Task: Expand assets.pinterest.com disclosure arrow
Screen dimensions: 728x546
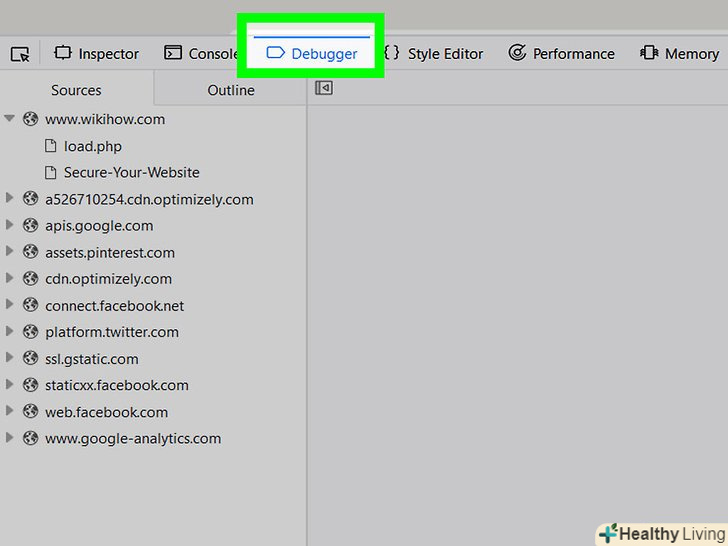Action: point(9,252)
